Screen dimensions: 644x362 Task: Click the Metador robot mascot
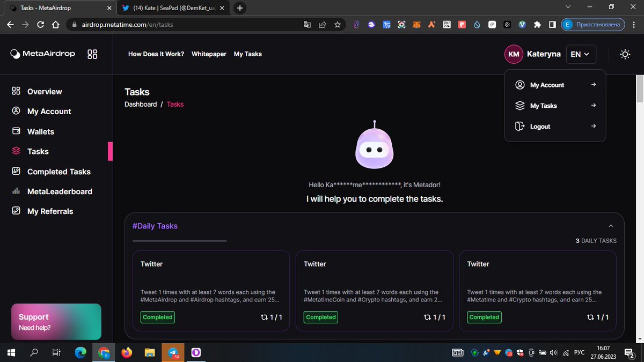[x=375, y=144]
